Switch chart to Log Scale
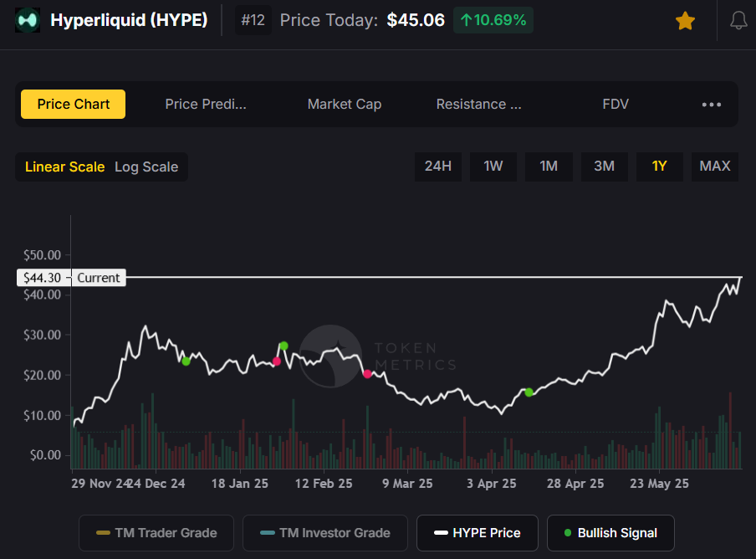Screen dimensions: 756x559 pyautogui.click(x=146, y=167)
